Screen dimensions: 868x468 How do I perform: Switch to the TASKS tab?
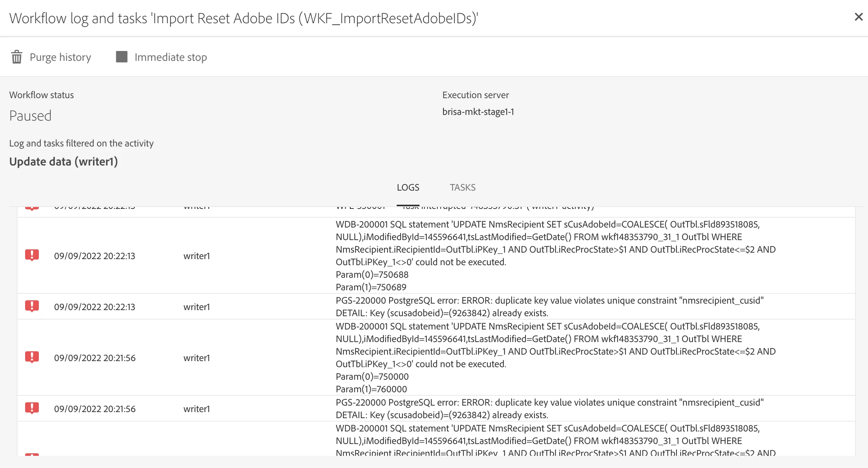463,187
